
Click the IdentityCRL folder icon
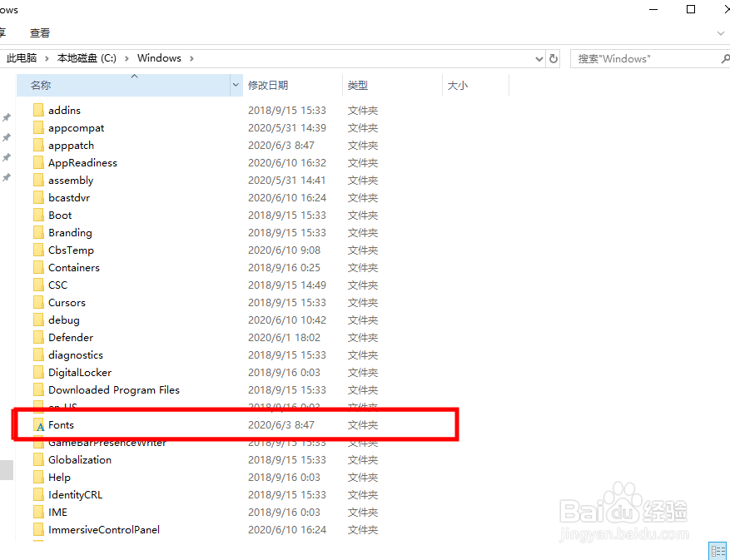tap(38, 494)
